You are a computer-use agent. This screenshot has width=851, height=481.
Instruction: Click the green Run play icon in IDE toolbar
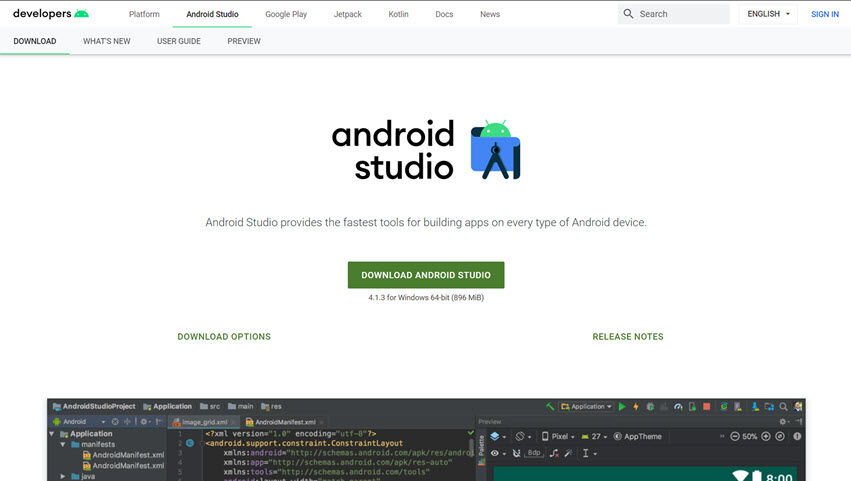[x=622, y=407]
